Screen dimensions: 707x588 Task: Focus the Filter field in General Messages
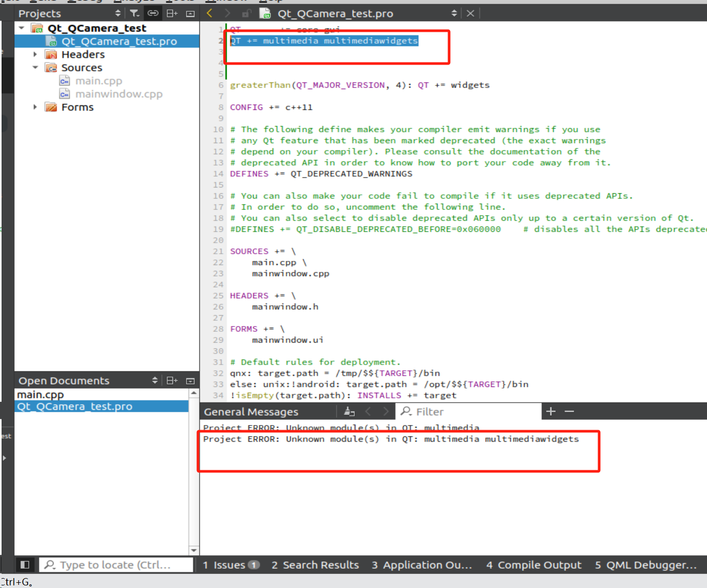click(x=469, y=411)
